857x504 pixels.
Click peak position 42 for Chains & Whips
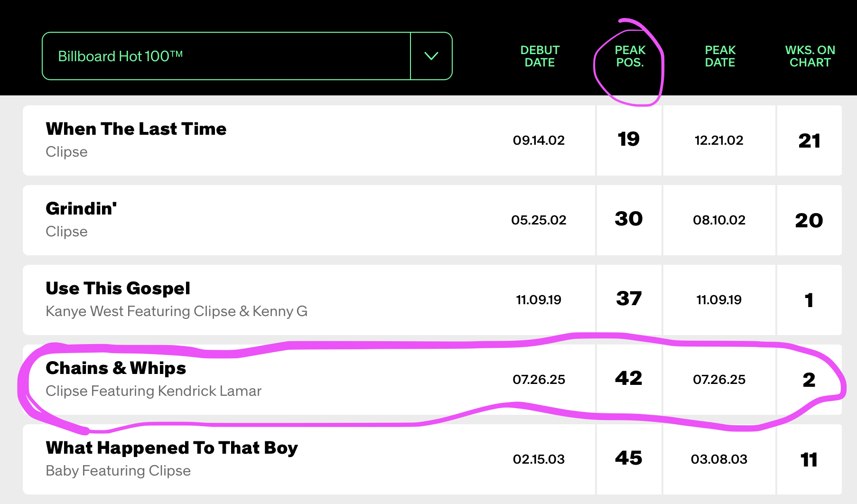point(629,378)
